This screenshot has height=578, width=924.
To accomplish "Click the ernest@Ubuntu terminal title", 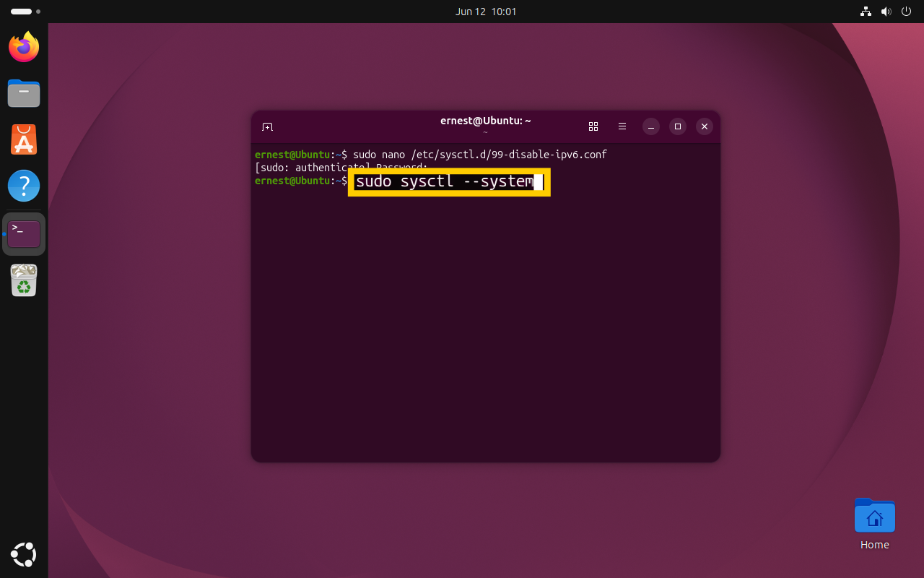I will (x=486, y=121).
